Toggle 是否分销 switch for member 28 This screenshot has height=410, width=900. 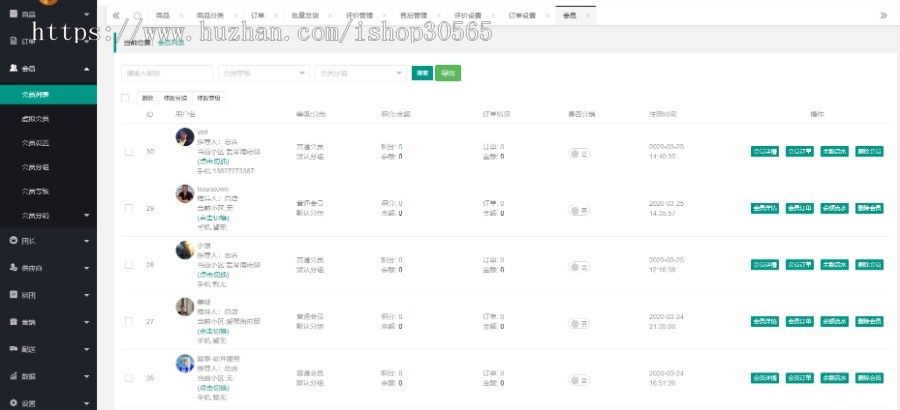[x=579, y=266]
